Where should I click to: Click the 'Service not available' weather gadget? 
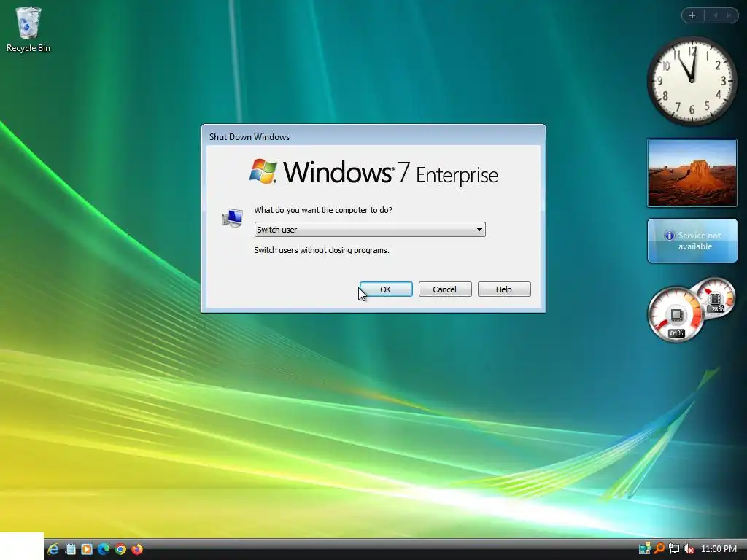[692, 241]
